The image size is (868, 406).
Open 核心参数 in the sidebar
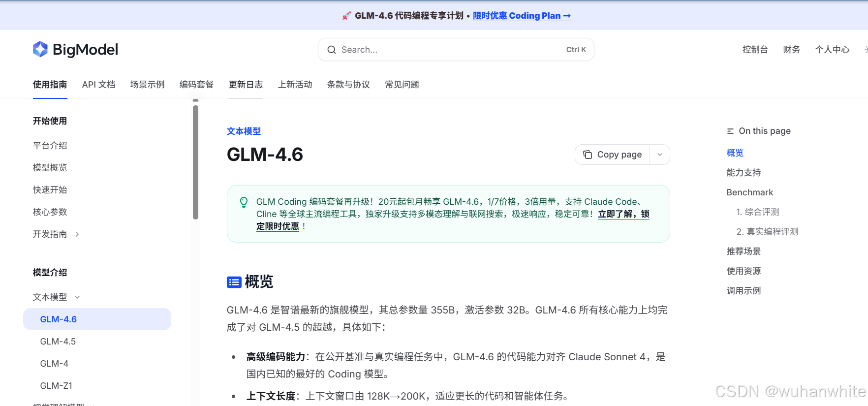[50, 212]
